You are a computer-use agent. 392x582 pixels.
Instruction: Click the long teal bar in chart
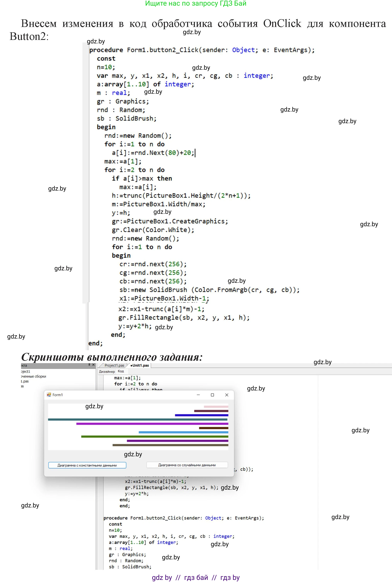click(x=138, y=420)
